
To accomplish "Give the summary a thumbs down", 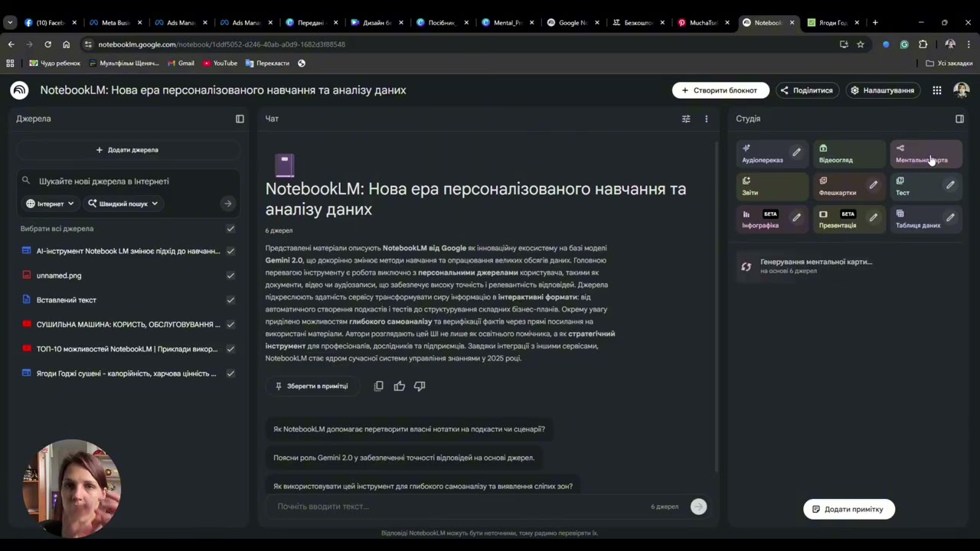I will point(420,386).
